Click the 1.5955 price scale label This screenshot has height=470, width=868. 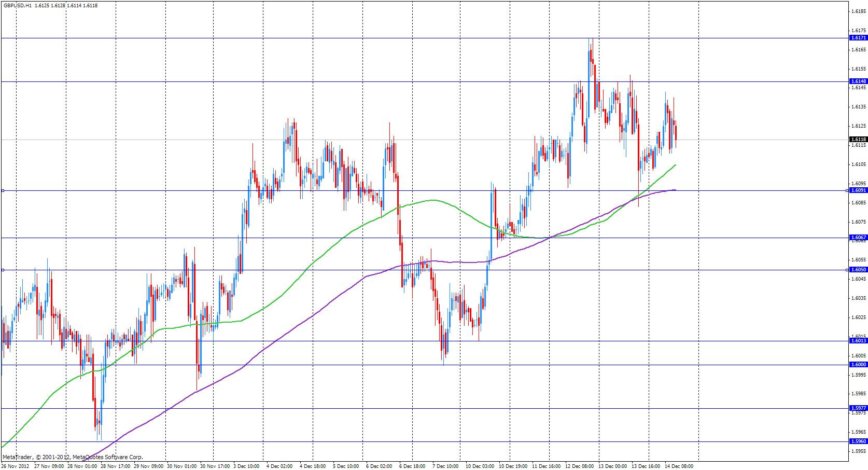pyautogui.click(x=859, y=451)
